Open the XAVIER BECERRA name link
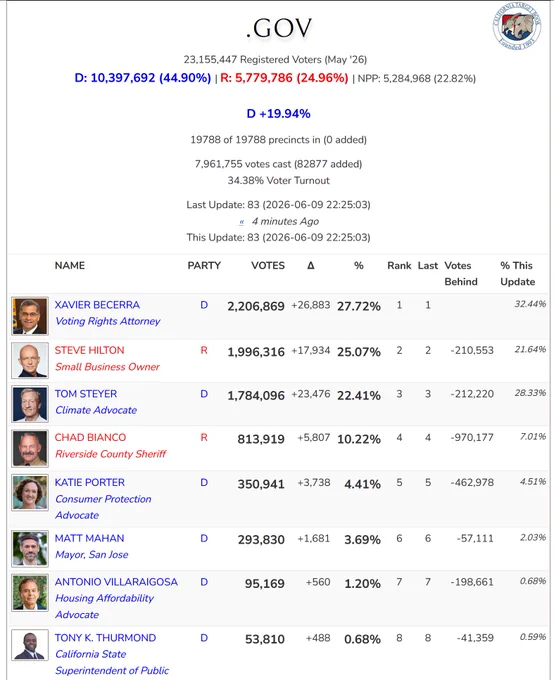The height and width of the screenshot is (680, 554). (x=97, y=305)
